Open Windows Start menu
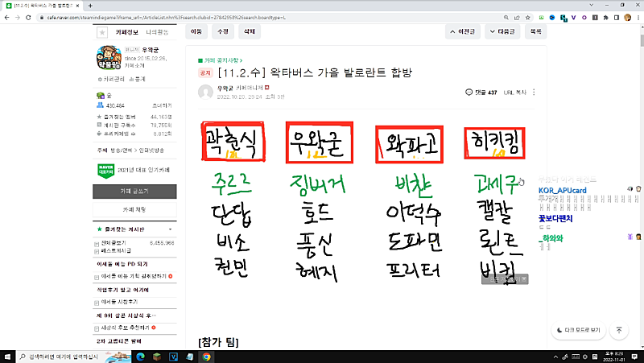 point(7,357)
